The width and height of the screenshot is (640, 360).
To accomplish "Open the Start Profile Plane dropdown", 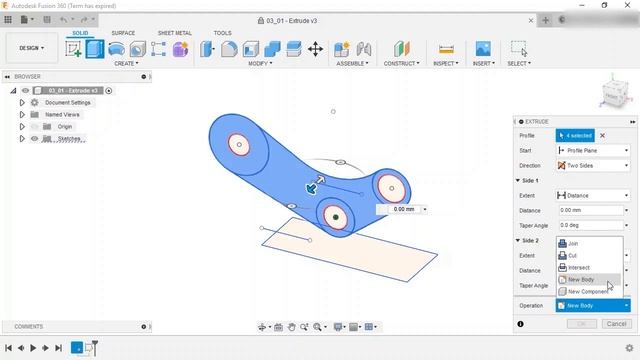I will (x=593, y=151).
